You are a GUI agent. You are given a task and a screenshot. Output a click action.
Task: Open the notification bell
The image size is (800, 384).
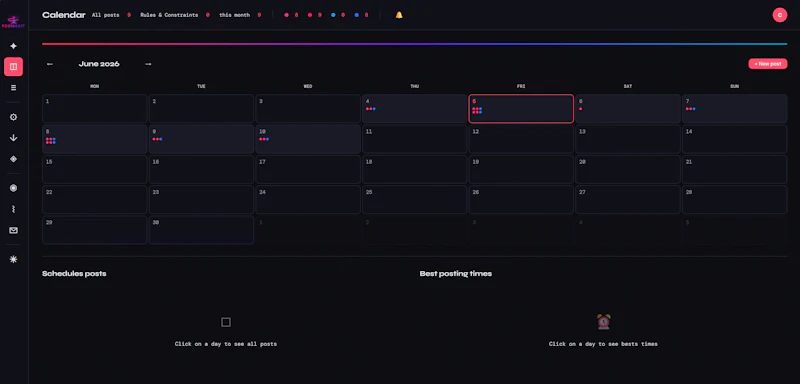[x=399, y=15]
